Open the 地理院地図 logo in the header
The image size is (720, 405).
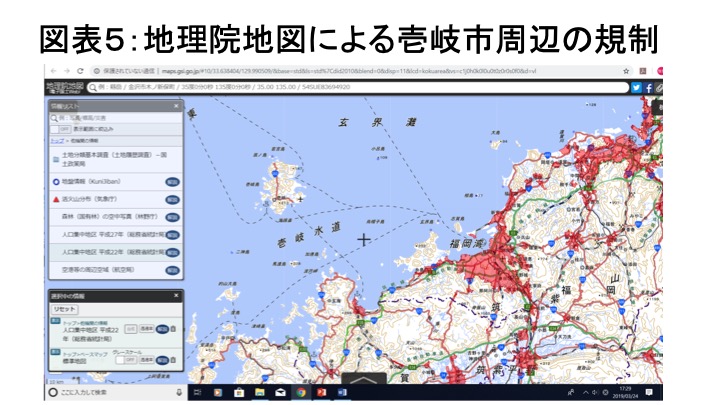[x=65, y=87]
